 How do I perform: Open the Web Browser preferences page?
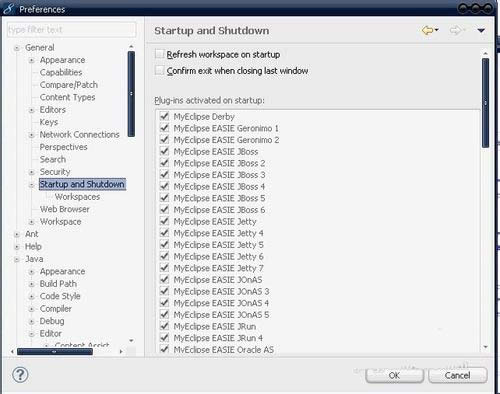(65, 209)
